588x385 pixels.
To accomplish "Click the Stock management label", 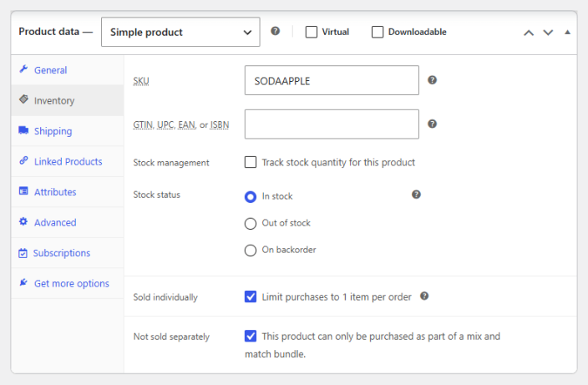I will pos(171,163).
